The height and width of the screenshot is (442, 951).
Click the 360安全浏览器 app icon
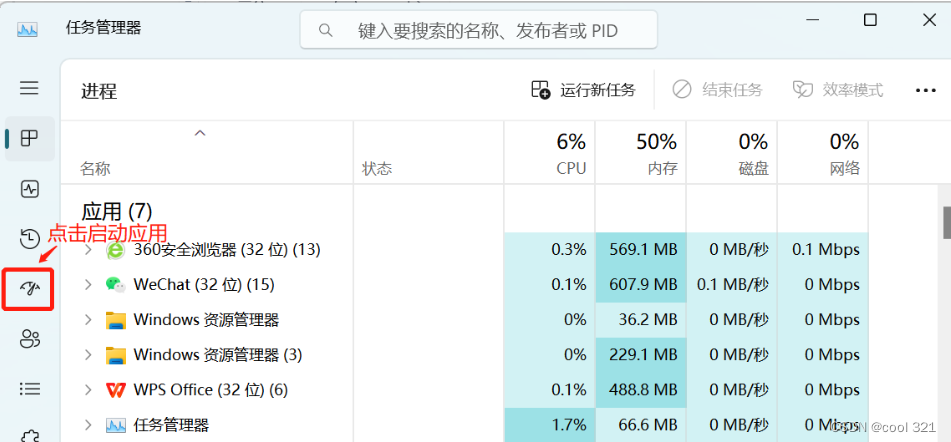pyautogui.click(x=115, y=249)
